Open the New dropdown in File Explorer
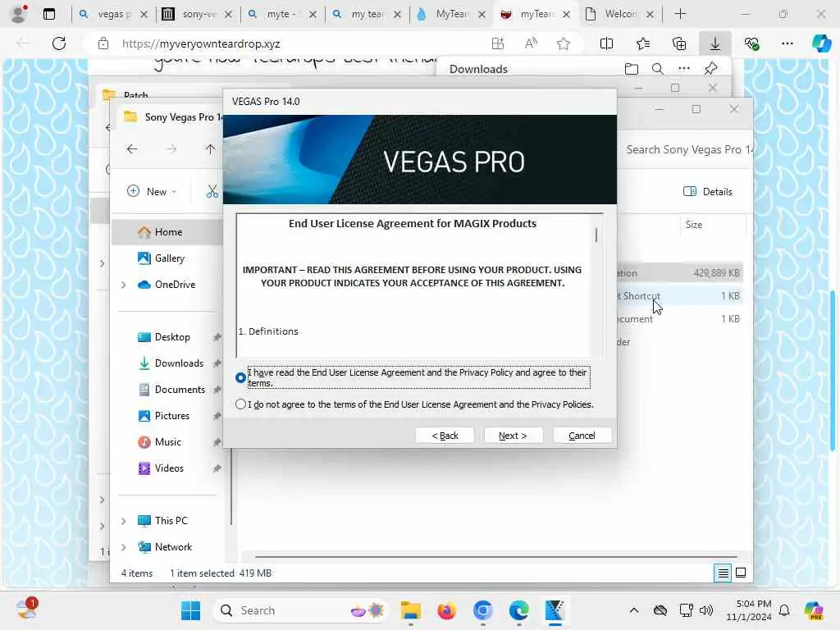 coord(152,191)
